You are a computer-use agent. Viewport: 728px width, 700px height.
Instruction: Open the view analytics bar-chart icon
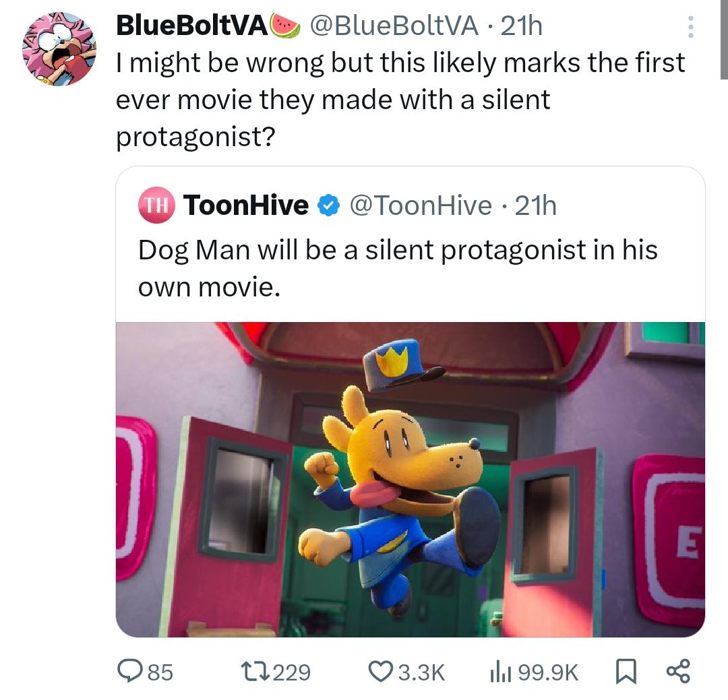(x=498, y=672)
